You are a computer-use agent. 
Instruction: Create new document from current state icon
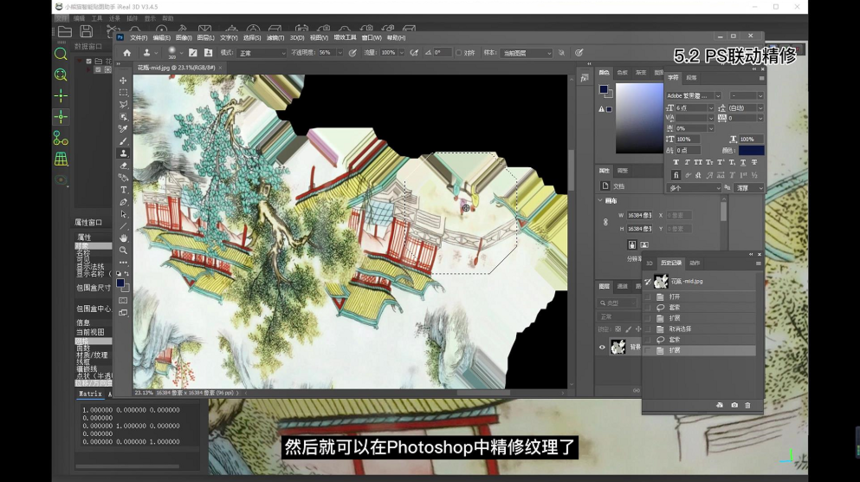click(x=720, y=405)
